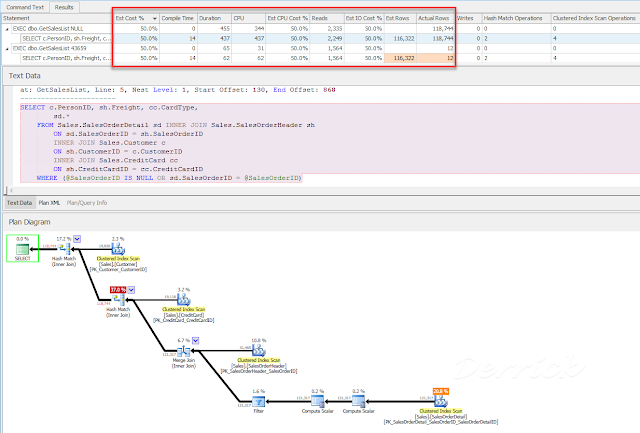Click the highlighted Actual Rows cell 12
Screen dimensions: 640x433
436,58
